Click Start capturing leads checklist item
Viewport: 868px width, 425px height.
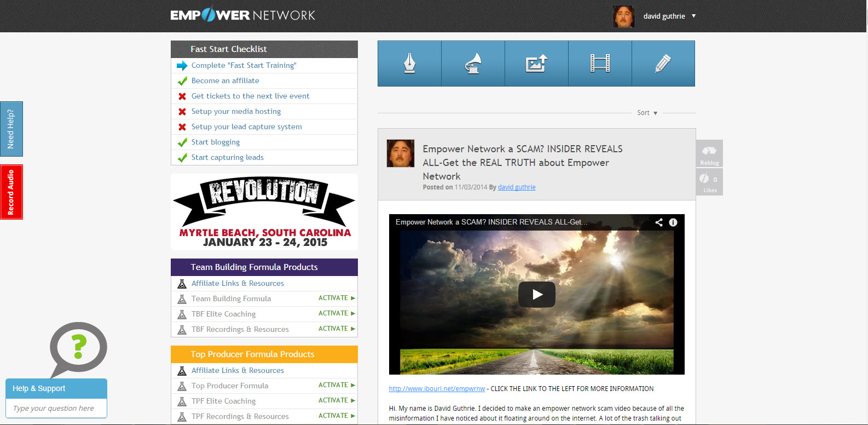pos(227,157)
